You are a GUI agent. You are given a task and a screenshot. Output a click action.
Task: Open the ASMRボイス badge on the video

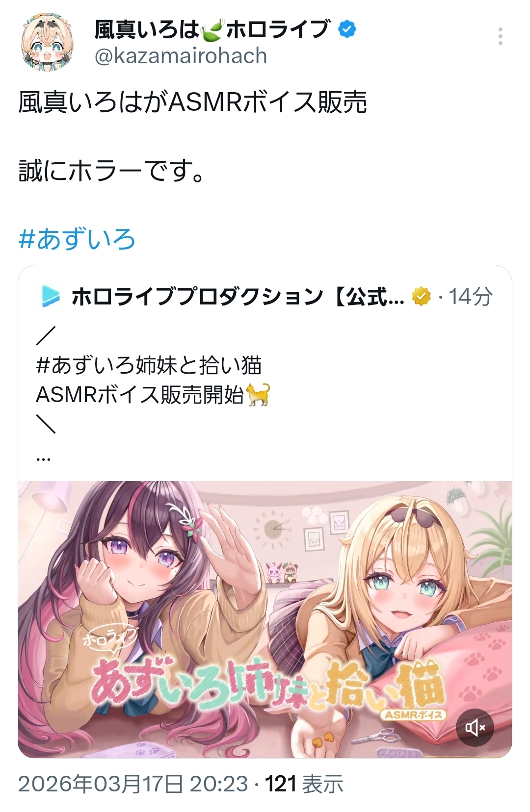click(x=414, y=715)
